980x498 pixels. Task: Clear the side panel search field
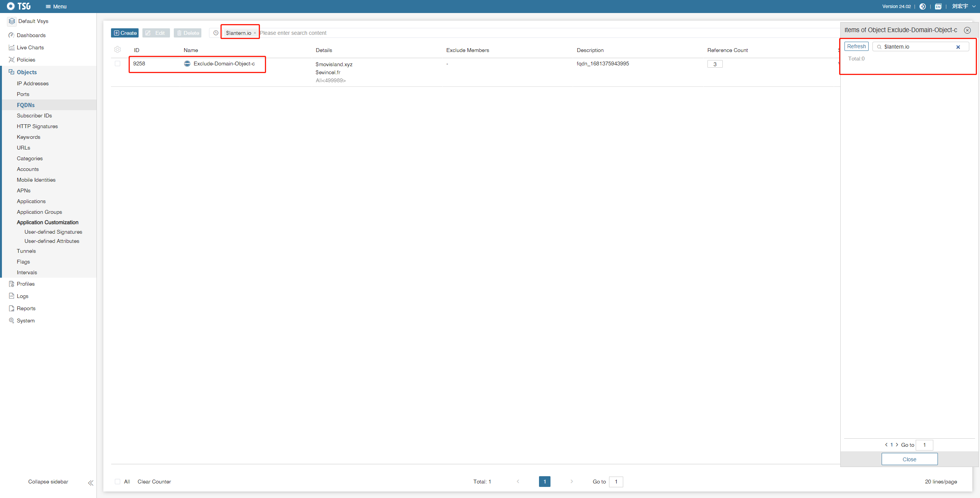tap(958, 47)
